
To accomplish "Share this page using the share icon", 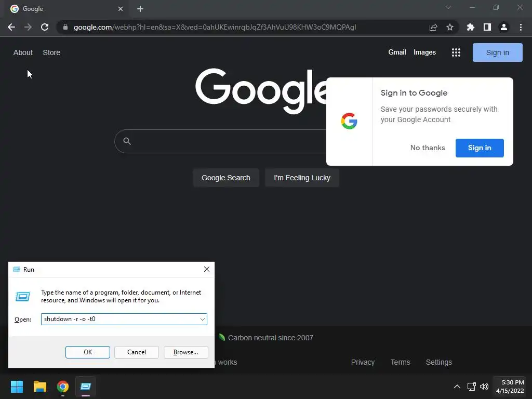I will tap(433, 27).
